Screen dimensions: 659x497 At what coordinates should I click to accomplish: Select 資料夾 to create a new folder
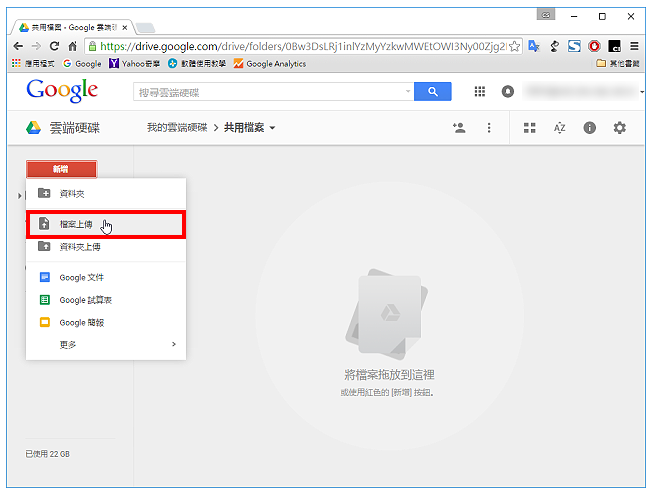click(106, 194)
